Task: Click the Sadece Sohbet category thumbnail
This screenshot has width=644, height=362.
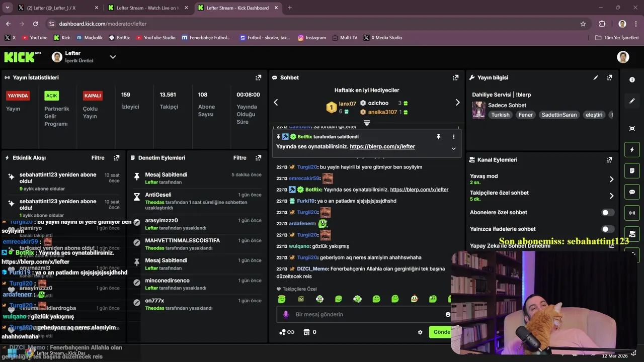Action: click(x=478, y=110)
